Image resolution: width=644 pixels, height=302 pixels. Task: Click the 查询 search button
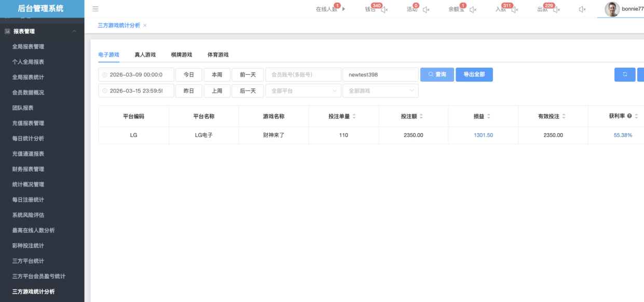pyautogui.click(x=437, y=75)
